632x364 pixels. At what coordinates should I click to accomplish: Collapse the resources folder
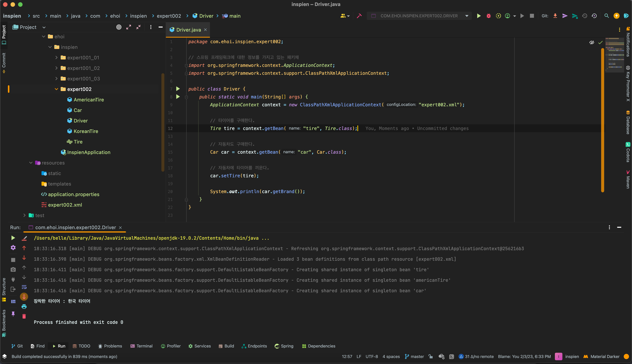click(31, 163)
